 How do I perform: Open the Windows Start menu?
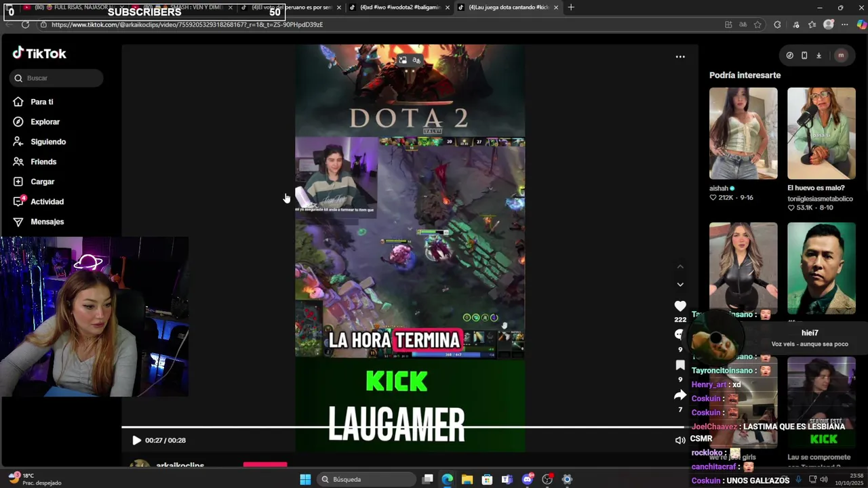tap(305, 480)
